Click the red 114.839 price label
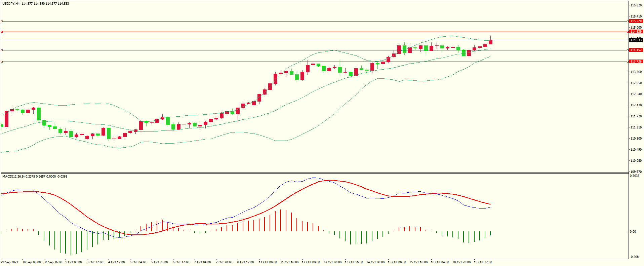This screenshot has width=644, height=266. [x=636, y=32]
